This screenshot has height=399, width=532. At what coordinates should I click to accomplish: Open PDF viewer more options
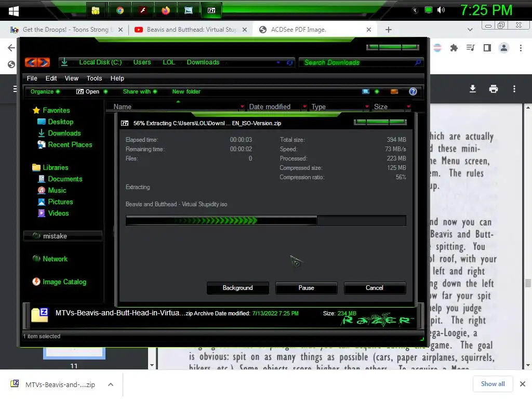(x=514, y=89)
